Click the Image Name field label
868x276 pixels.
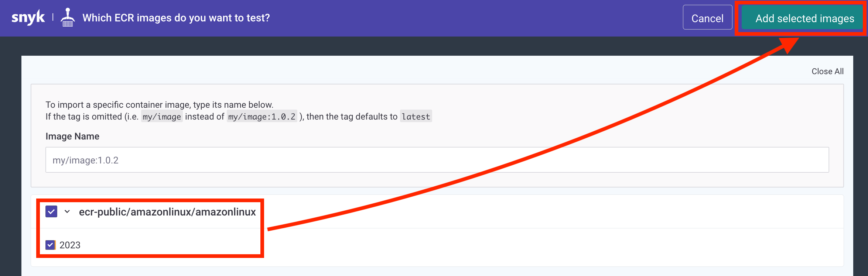click(x=72, y=136)
